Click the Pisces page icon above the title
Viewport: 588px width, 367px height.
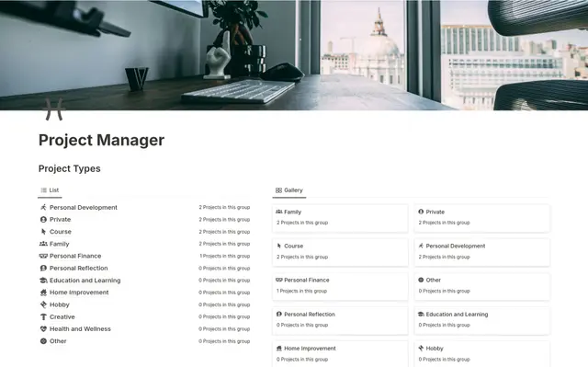tap(53, 109)
